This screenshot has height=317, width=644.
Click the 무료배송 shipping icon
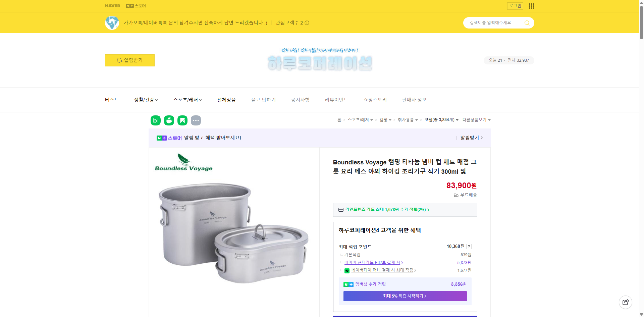coord(455,195)
